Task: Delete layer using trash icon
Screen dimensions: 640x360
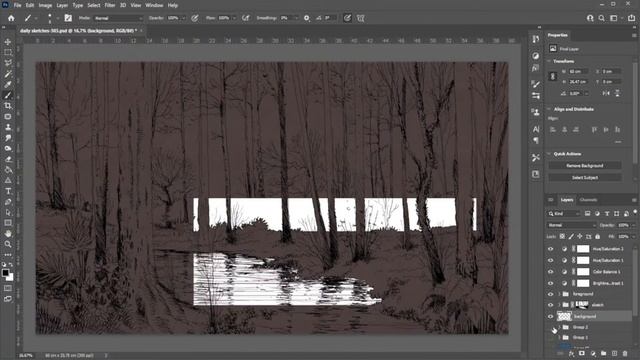Action: click(x=625, y=353)
